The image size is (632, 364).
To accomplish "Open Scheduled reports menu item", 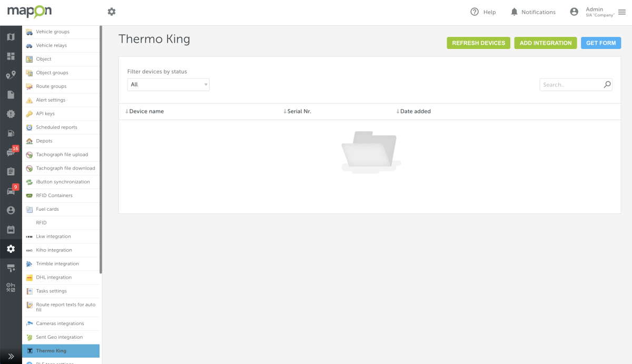I will click(x=56, y=127).
